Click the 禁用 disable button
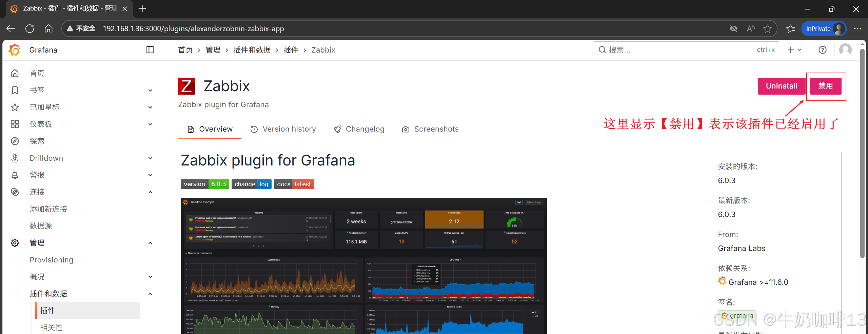Image resolution: width=868 pixels, height=334 pixels. coord(826,86)
